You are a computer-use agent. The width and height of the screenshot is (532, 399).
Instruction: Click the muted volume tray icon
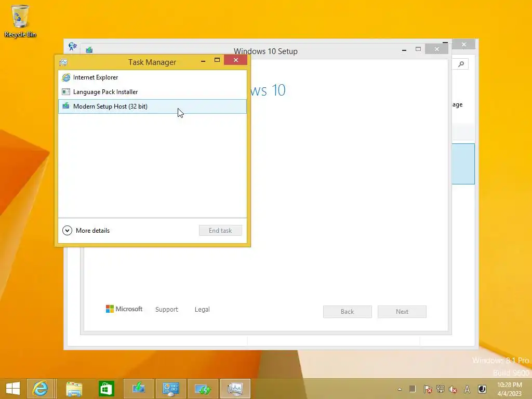[453, 389]
